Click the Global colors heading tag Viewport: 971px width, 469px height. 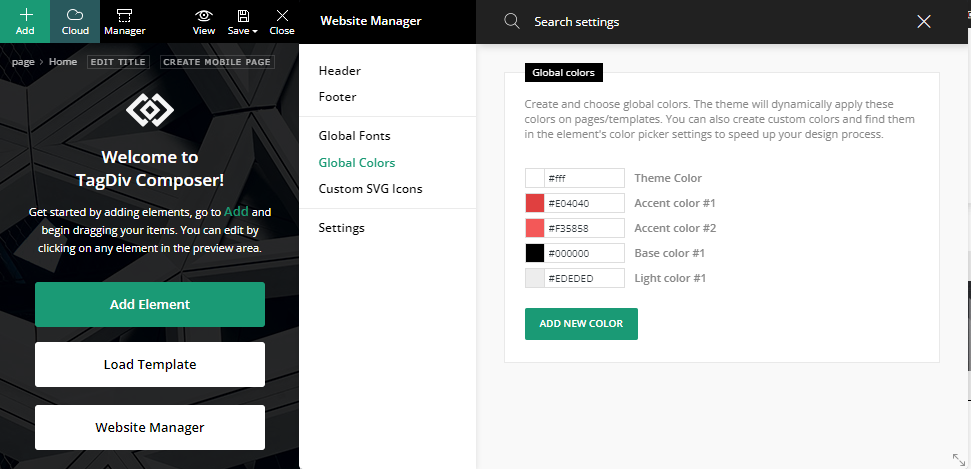(564, 72)
